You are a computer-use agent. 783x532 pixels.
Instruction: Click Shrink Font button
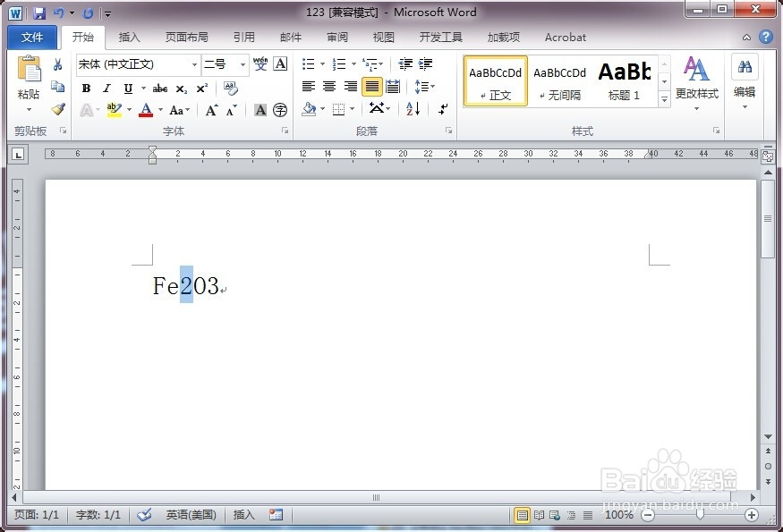[231, 110]
